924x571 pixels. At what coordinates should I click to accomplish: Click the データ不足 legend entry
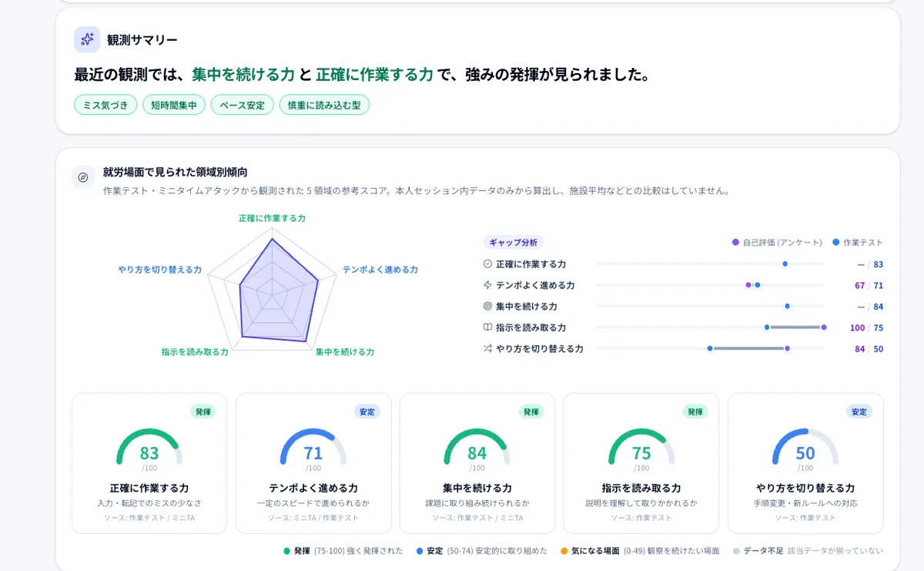coord(808,550)
